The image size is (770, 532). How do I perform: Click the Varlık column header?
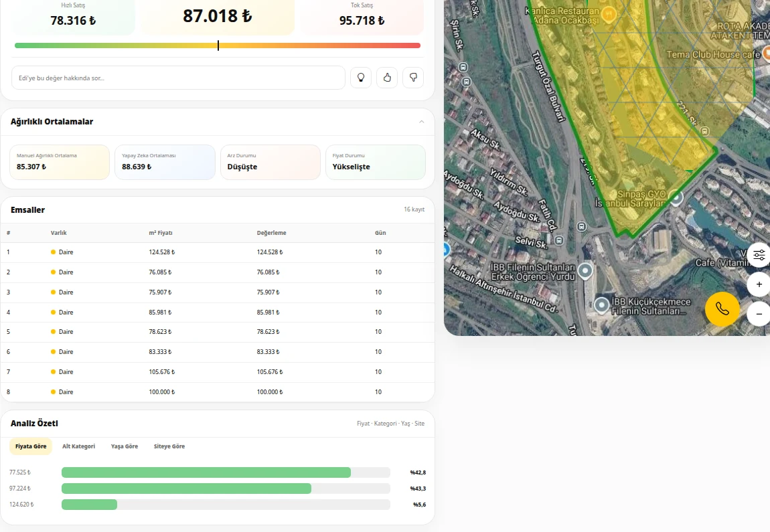click(x=58, y=233)
